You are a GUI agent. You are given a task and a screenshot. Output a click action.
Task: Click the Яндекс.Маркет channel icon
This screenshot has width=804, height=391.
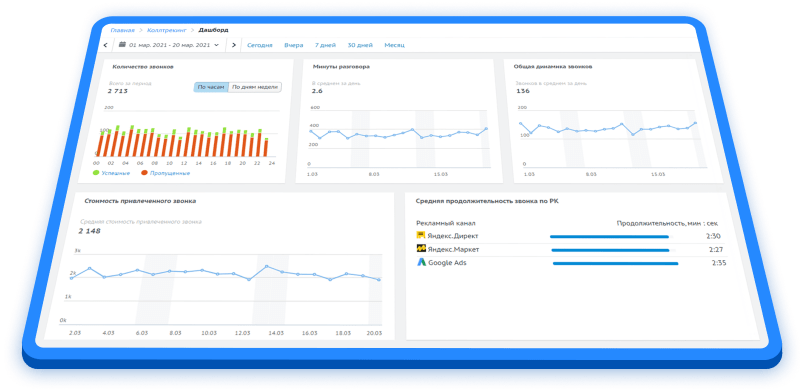pos(421,249)
